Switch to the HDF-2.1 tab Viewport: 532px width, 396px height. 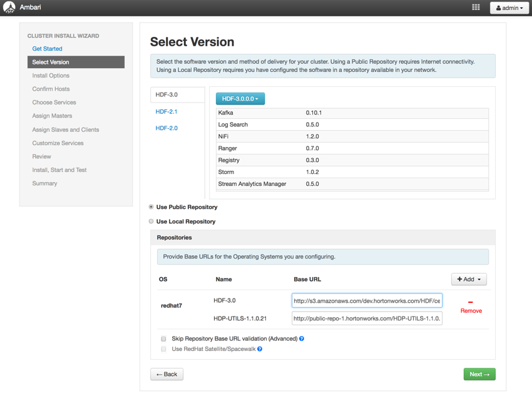tap(166, 111)
